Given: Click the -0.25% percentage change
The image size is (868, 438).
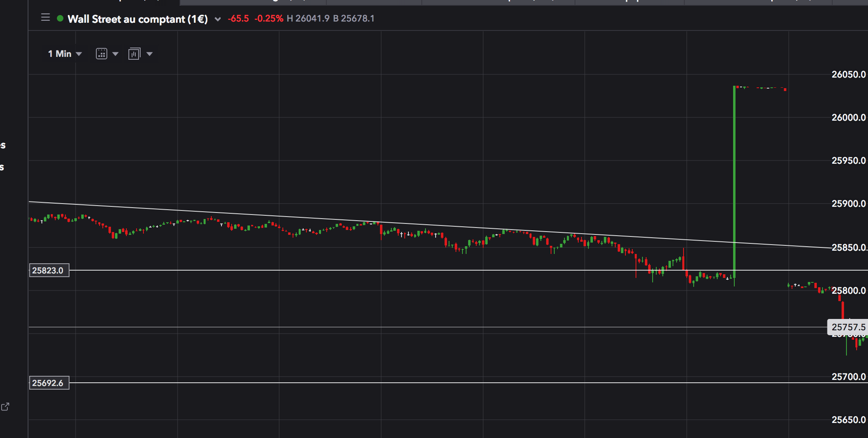Looking at the screenshot, I should pos(269,19).
